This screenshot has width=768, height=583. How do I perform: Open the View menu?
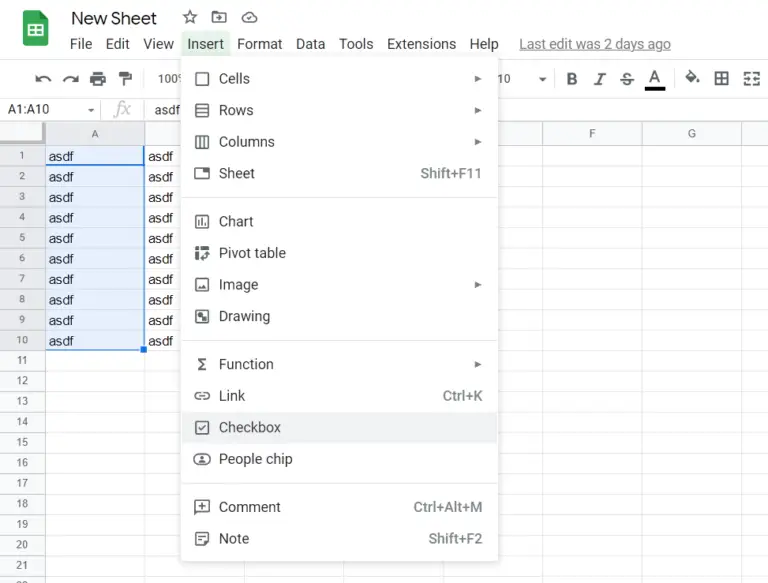[158, 44]
